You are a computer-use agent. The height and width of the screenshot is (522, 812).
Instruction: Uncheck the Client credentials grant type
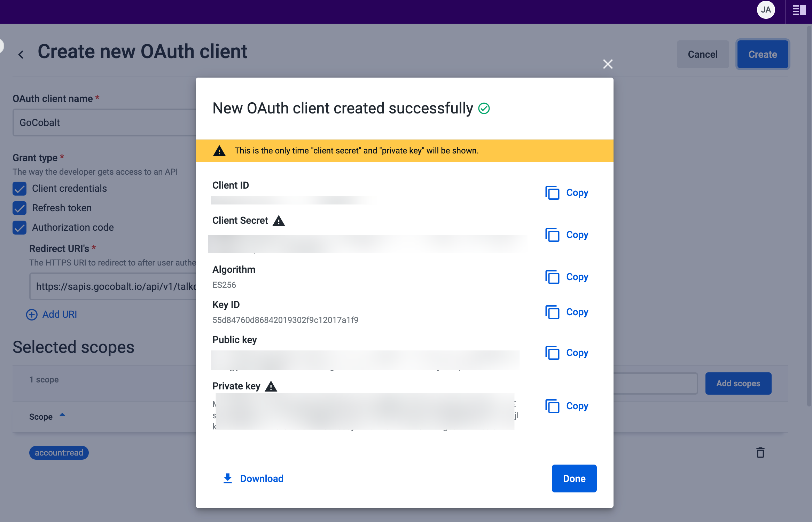point(19,189)
